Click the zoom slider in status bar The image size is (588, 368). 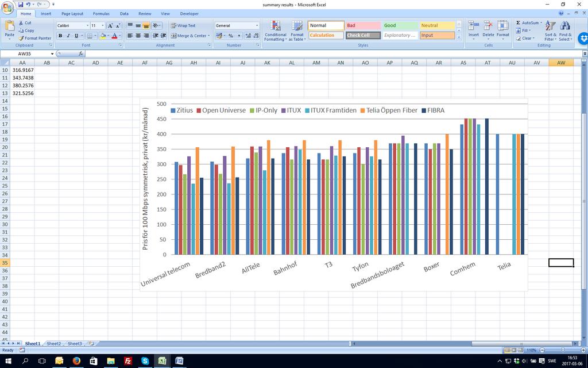point(562,350)
